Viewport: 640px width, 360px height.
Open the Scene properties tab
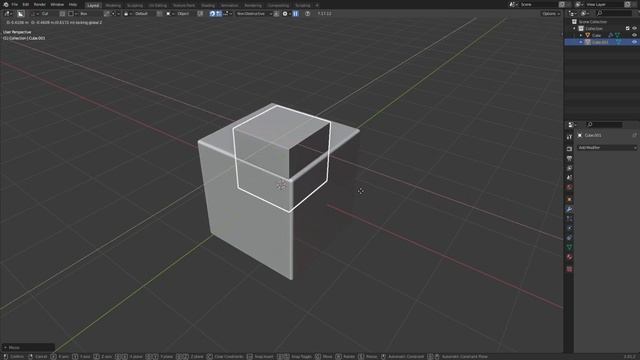pyautogui.click(x=569, y=178)
